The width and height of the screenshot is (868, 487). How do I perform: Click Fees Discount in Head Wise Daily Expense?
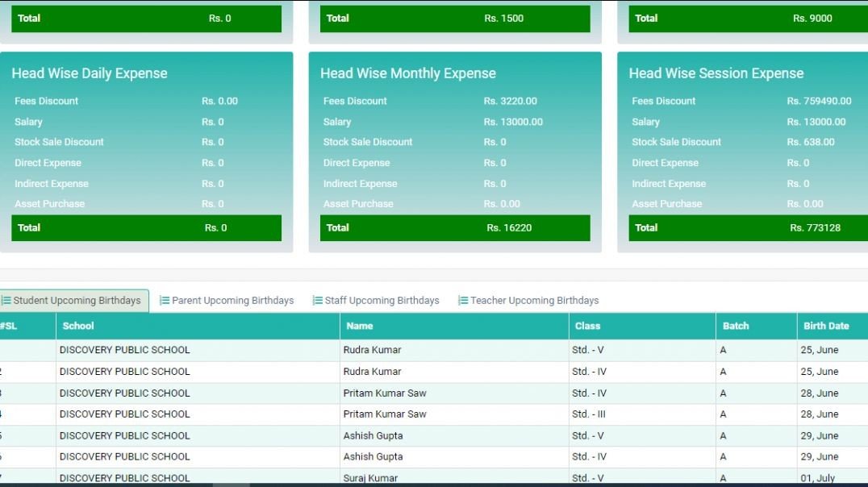click(x=44, y=101)
